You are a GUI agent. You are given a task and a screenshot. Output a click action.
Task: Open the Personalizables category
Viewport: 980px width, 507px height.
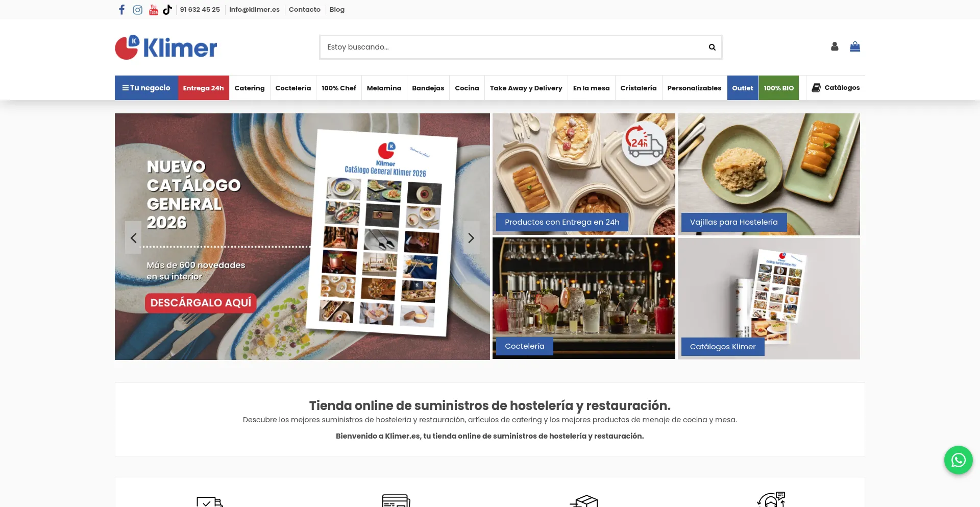pyautogui.click(x=695, y=88)
